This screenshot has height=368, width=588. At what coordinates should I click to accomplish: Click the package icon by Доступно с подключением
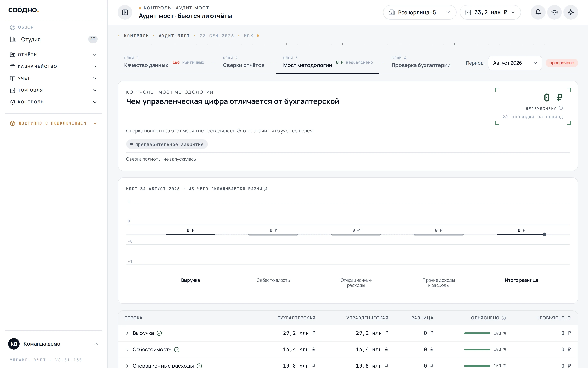coord(13,123)
